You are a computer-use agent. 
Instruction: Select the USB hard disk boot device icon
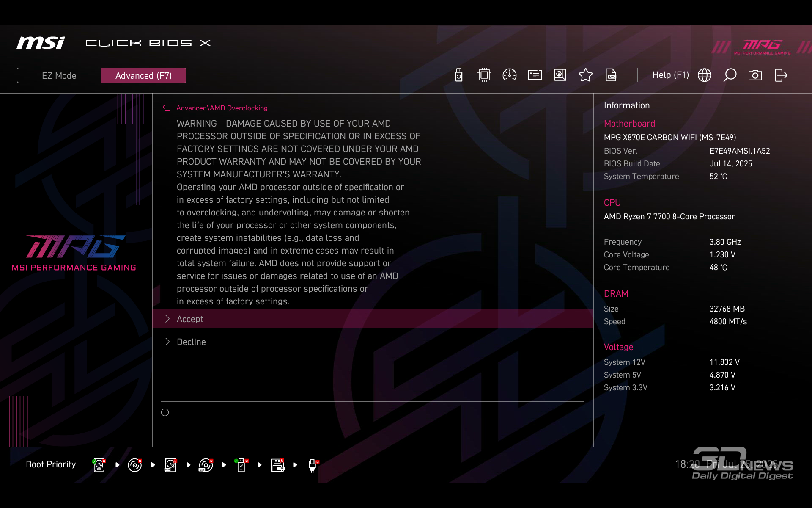[x=170, y=465]
